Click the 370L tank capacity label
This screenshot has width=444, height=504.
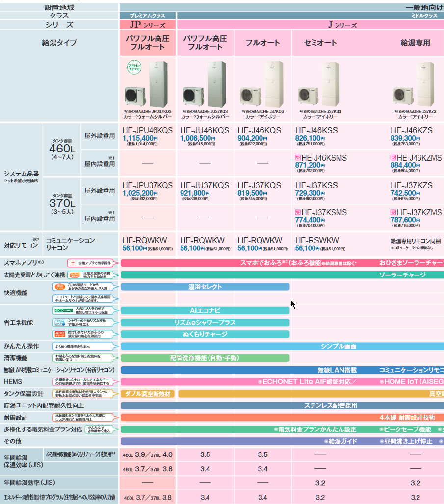tap(62, 203)
